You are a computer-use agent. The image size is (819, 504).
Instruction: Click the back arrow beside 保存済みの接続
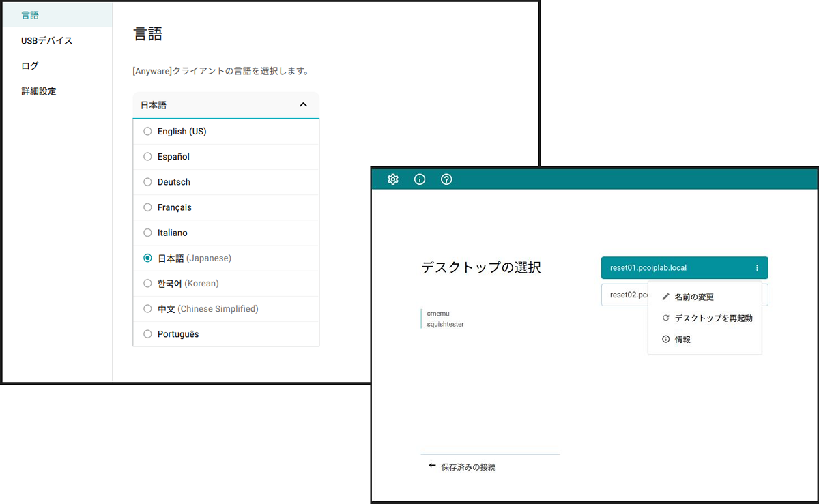(x=431, y=466)
